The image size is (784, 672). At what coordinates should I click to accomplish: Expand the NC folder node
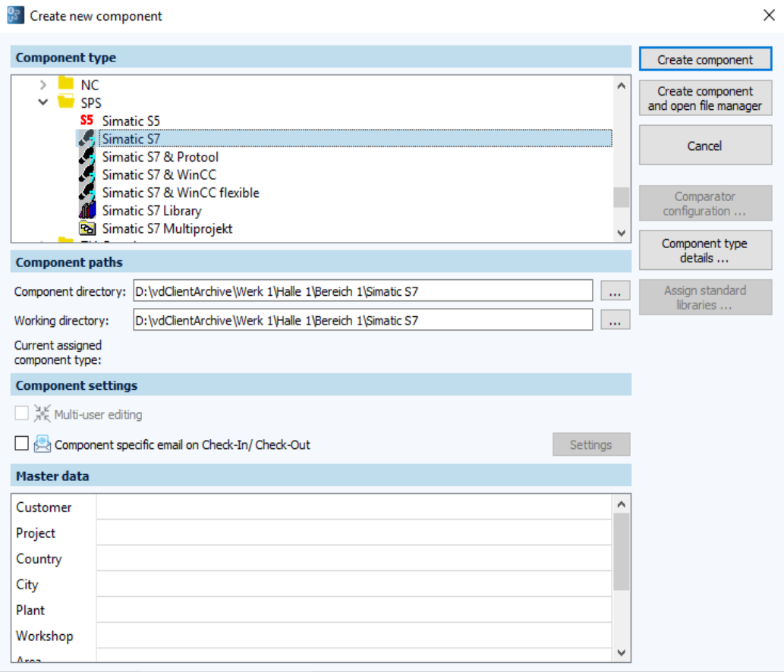point(44,85)
